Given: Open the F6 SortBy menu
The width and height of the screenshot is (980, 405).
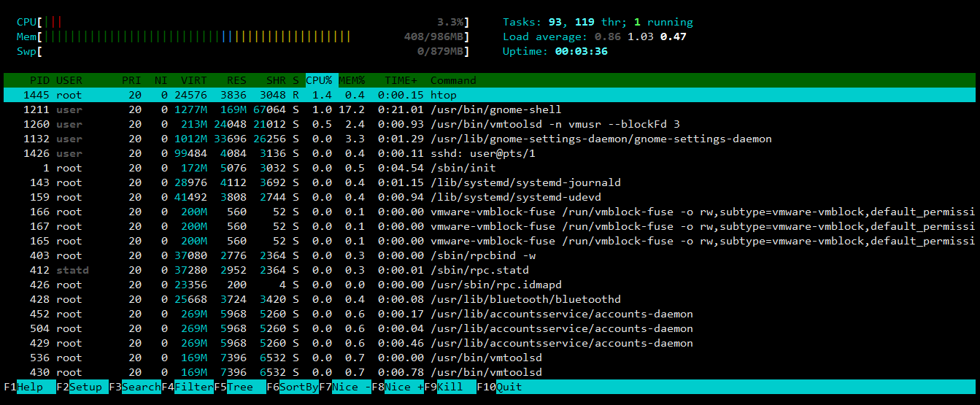Looking at the screenshot, I should coord(293,387).
